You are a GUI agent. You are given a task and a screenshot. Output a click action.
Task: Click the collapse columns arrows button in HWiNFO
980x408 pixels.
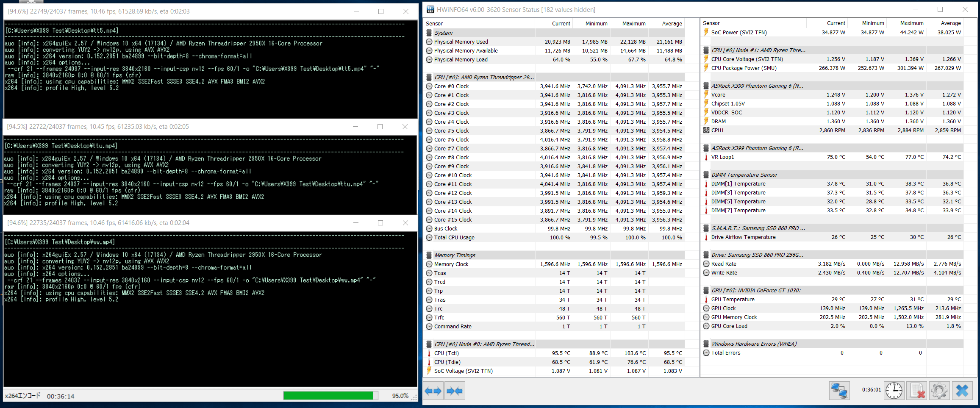click(x=455, y=391)
